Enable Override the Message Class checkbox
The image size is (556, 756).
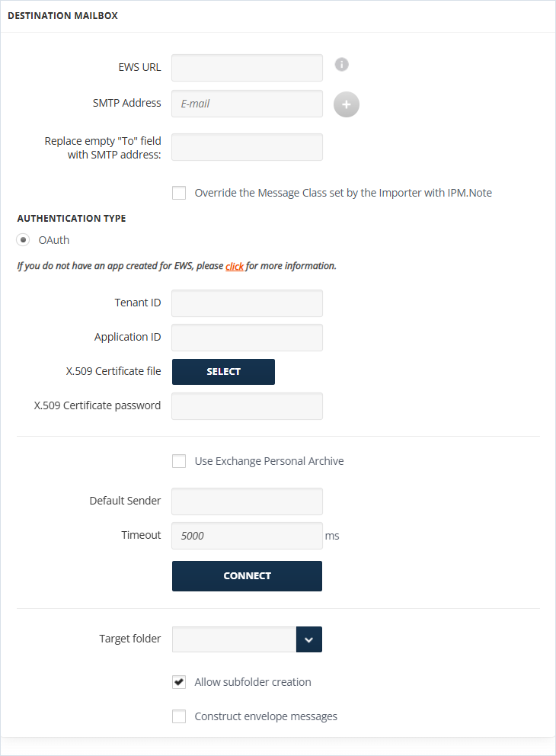(x=179, y=193)
